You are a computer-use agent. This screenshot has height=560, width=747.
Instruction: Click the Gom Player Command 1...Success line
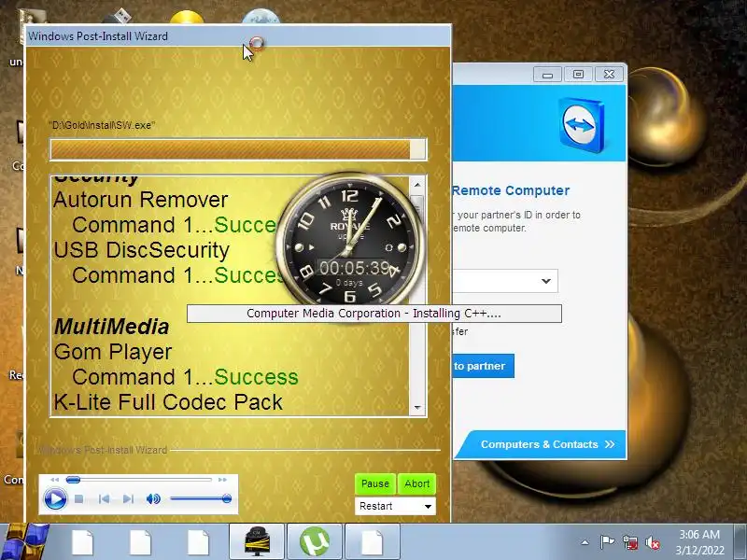pos(185,377)
